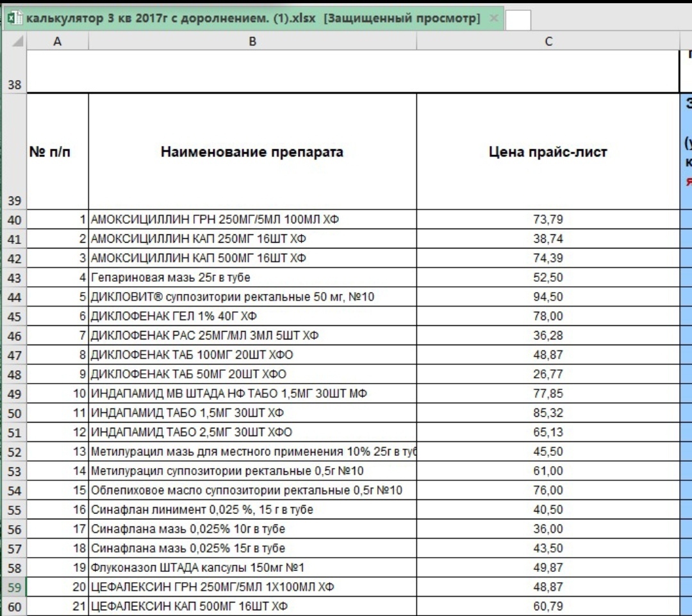Click price cell 61,00
Image resolution: width=692 pixels, height=616 pixels.
(548, 471)
